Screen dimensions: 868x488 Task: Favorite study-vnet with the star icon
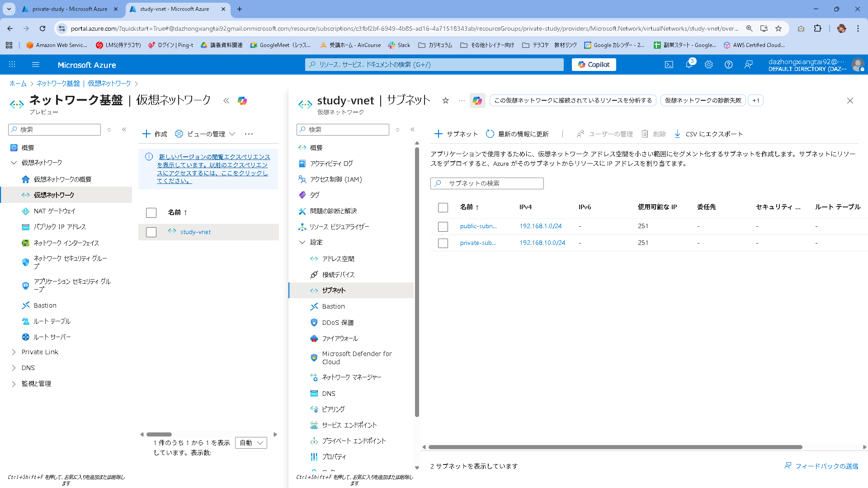coord(445,100)
